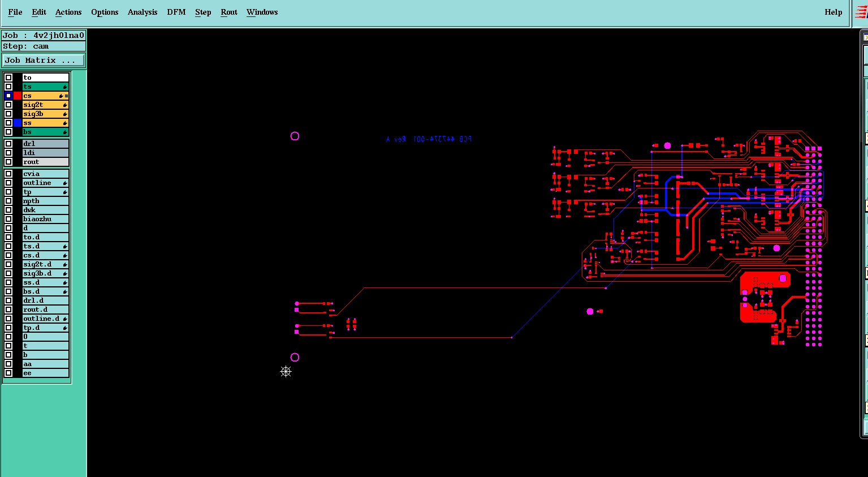Screen dimensions: 868x477
Task: Toggle display checkbox for the biaozhu layer
Action: pos(8,219)
